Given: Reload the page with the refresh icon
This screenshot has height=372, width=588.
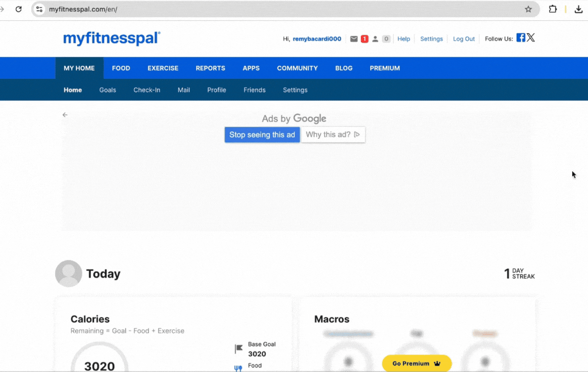Looking at the screenshot, I should pyautogui.click(x=18, y=9).
